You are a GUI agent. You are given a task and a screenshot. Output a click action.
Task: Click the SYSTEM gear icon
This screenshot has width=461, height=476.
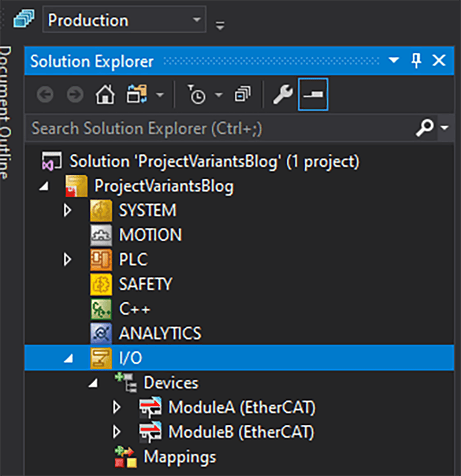pos(101,211)
